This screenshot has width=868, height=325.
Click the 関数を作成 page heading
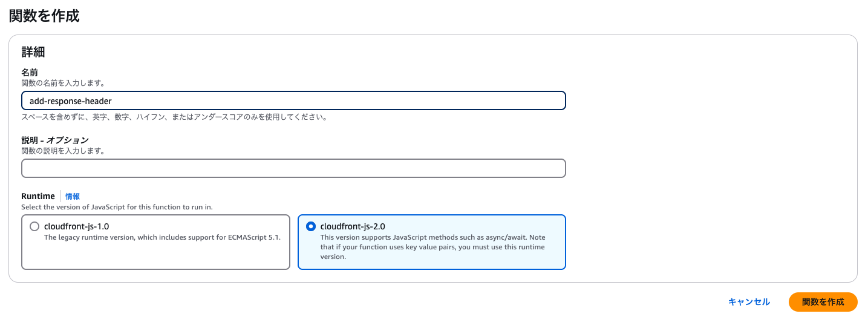[x=44, y=16]
